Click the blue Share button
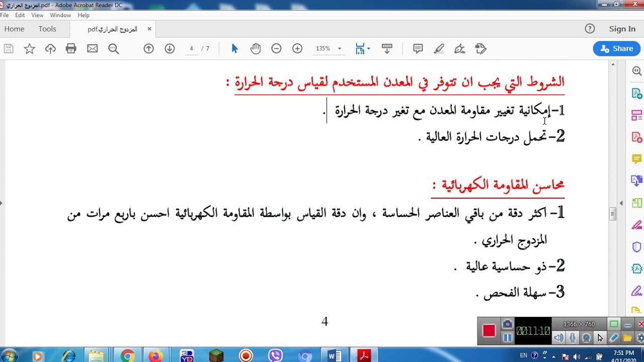 tap(616, 49)
